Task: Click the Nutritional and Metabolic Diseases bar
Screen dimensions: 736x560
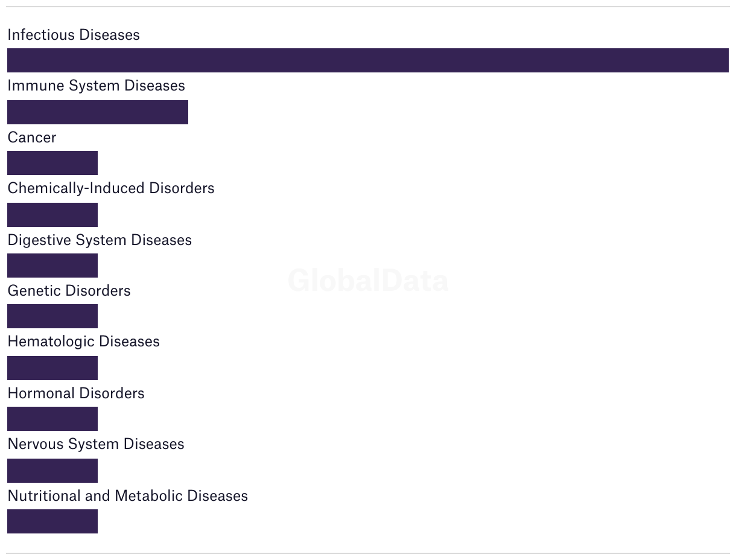Action: pos(52,521)
